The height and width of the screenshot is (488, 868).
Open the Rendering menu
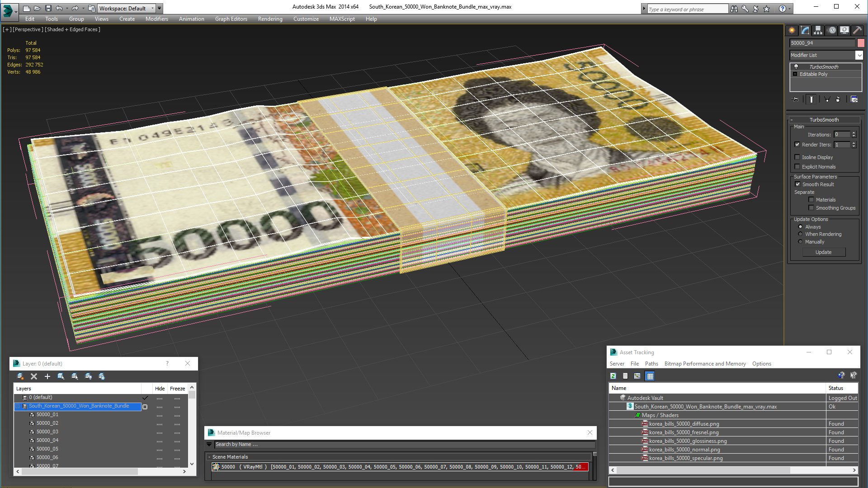[270, 19]
